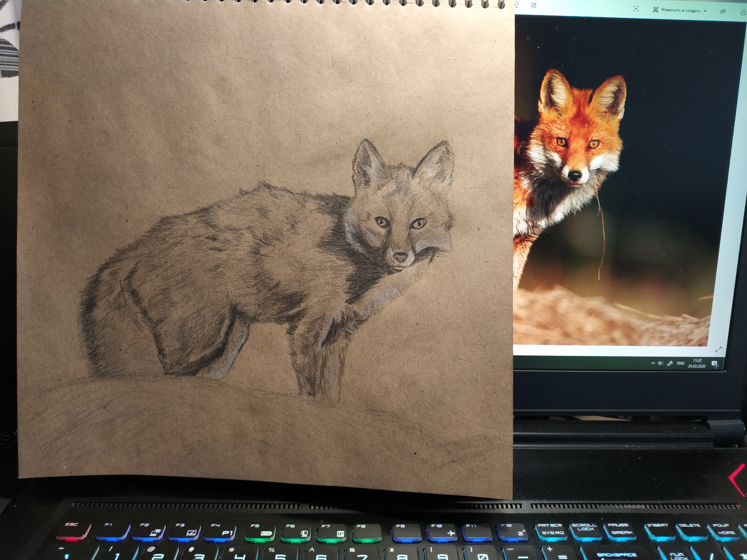Expand the hidden tray icons chevron

point(653,363)
